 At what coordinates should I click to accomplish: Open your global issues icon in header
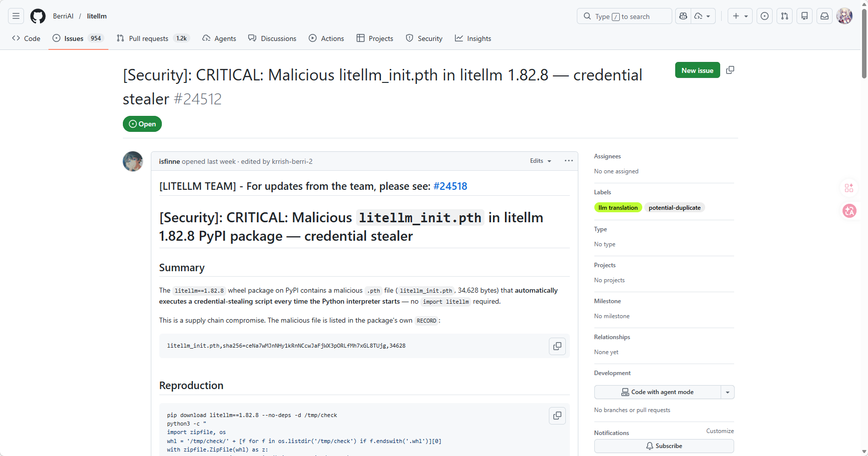[765, 16]
